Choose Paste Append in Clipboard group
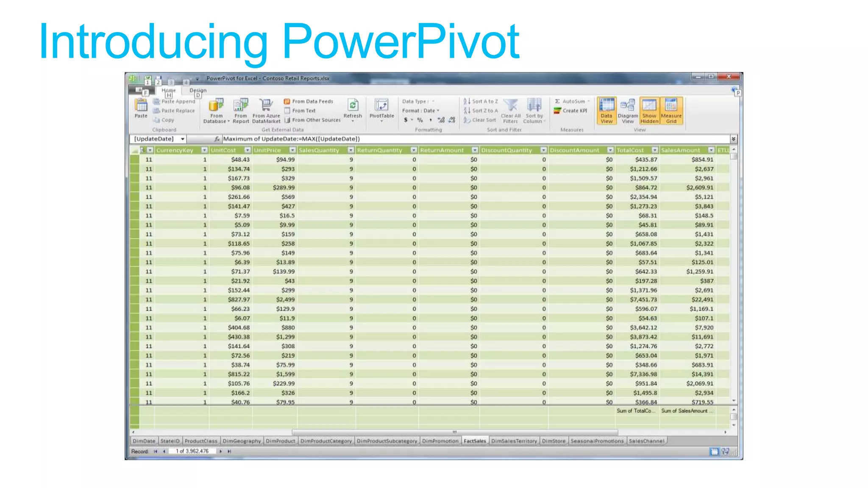The width and height of the screenshot is (868, 488). (x=174, y=102)
